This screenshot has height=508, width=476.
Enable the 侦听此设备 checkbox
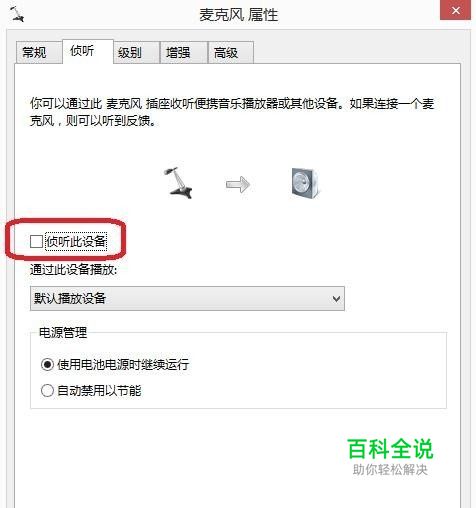36,241
